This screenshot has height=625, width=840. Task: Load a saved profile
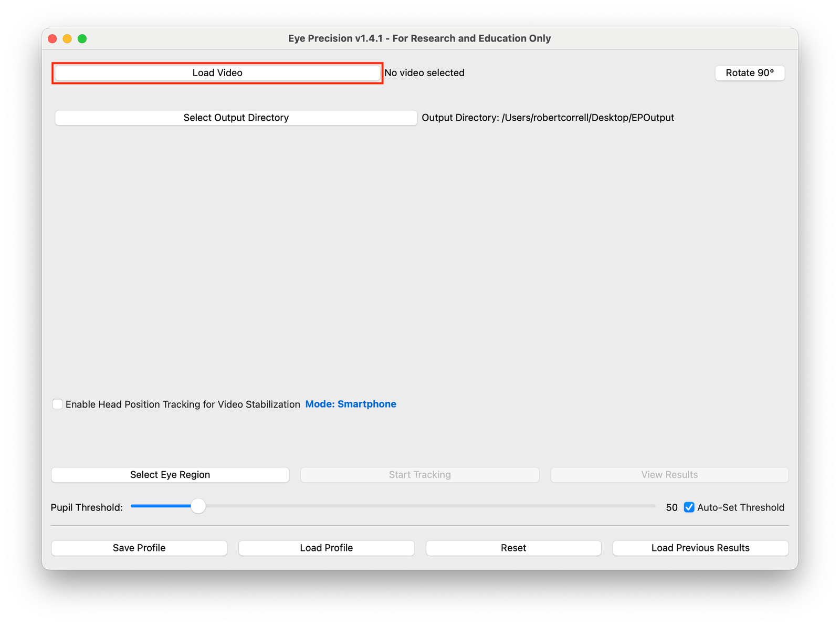point(326,548)
